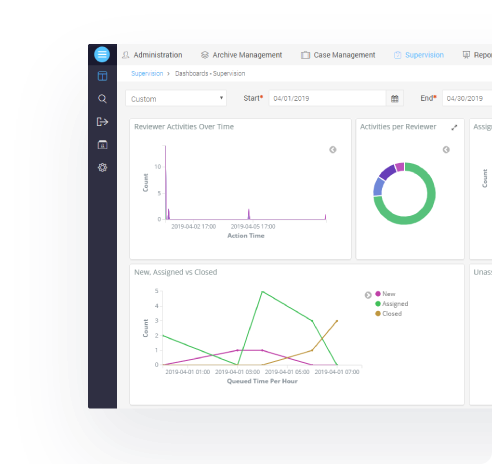492x464 pixels.
Task: Open the Archive Management tab
Action: pos(241,55)
